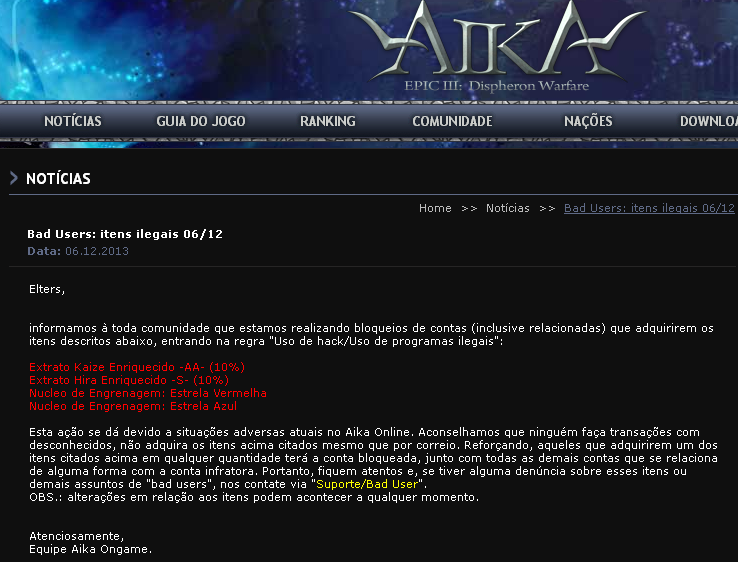The width and height of the screenshot is (738, 562).
Task: Click the AIKA logo in banner
Action: tap(497, 40)
